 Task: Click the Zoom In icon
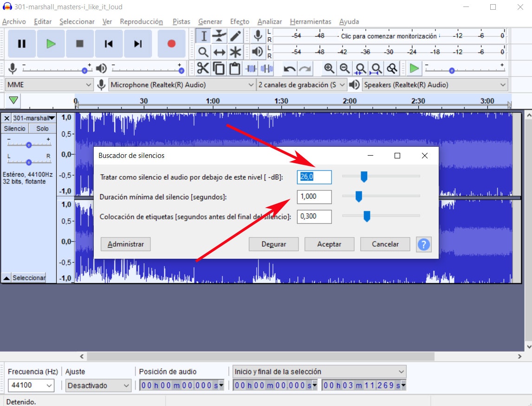pos(329,69)
